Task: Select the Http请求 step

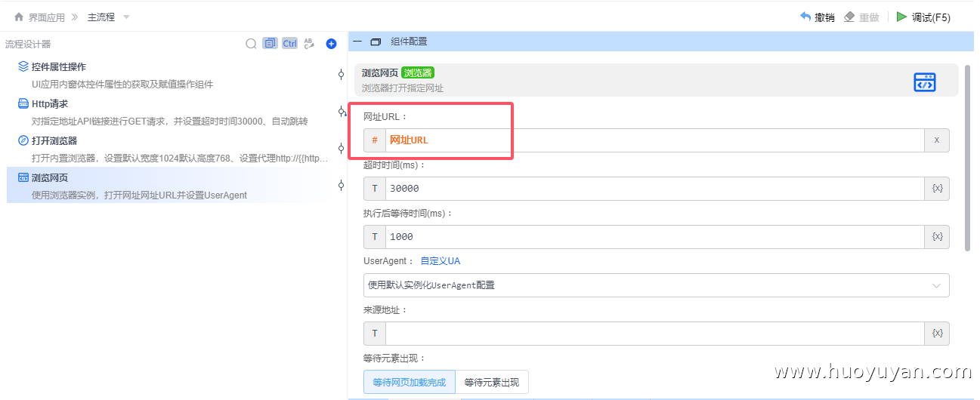Action: tap(50, 103)
